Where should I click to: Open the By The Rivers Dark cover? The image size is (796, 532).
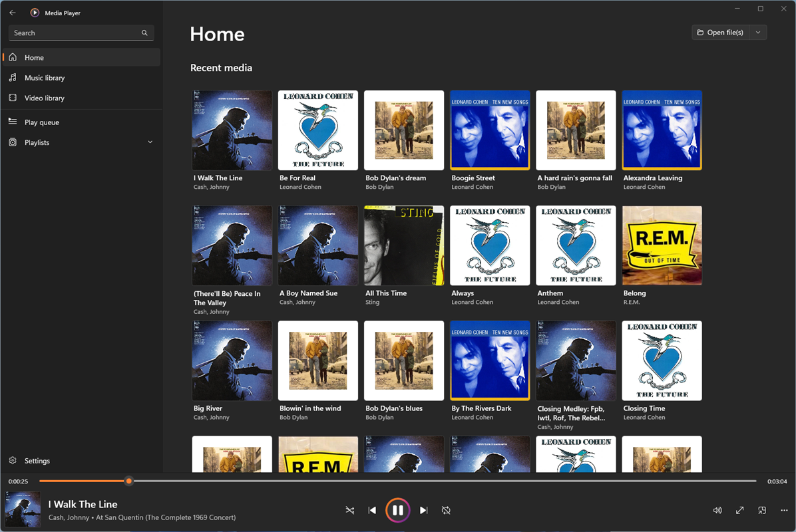pos(490,360)
